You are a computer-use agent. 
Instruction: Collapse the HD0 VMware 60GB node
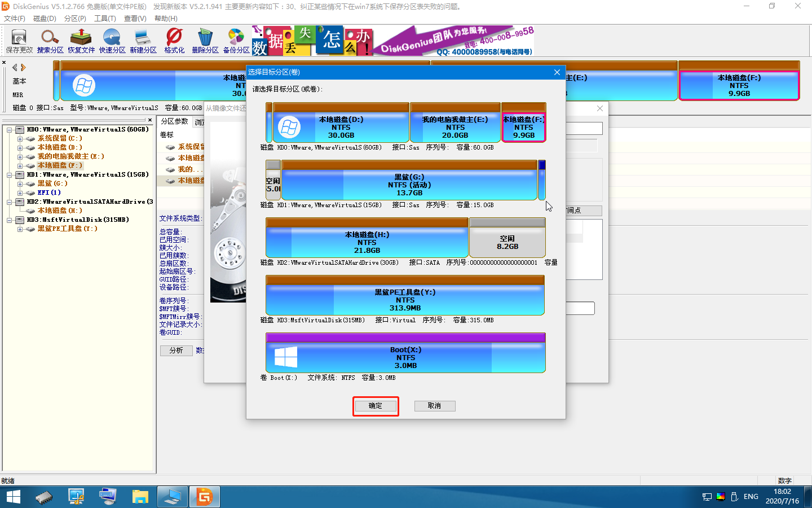tap(10, 130)
